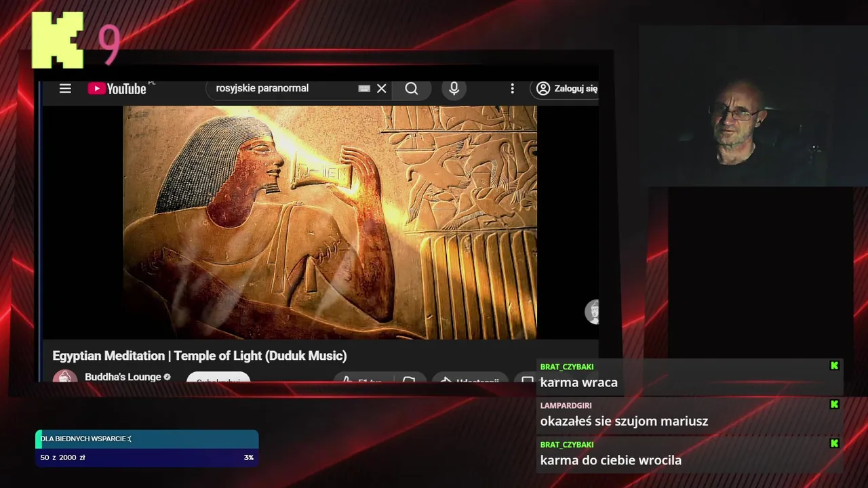Clear the search query with the X

tap(382, 88)
